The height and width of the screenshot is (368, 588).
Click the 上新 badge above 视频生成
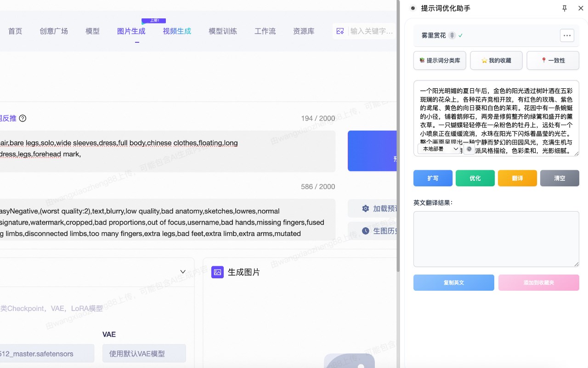coord(154,21)
